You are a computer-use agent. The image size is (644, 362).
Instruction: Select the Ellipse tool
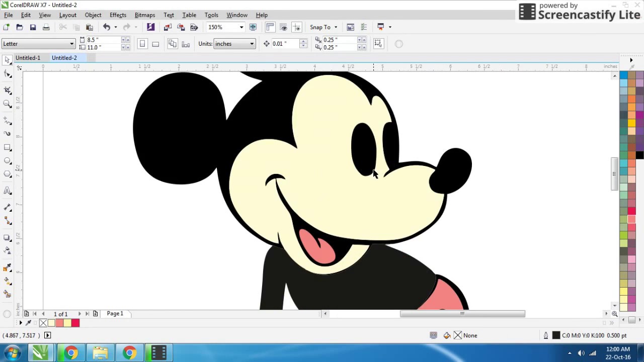click(8, 161)
